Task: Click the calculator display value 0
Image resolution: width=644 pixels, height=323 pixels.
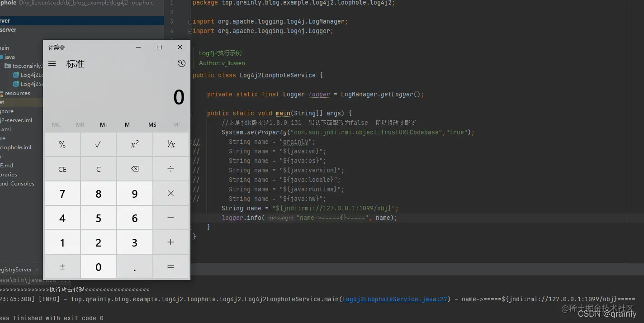Action: 179,97
